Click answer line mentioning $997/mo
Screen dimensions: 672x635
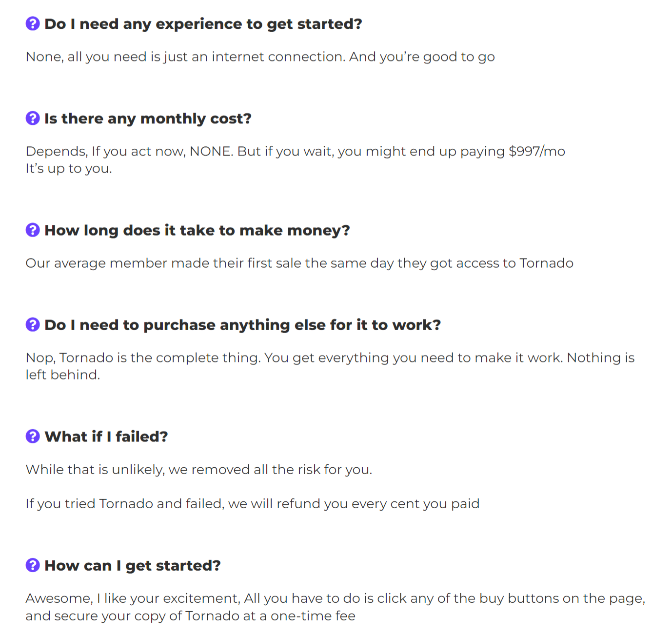[x=295, y=152]
